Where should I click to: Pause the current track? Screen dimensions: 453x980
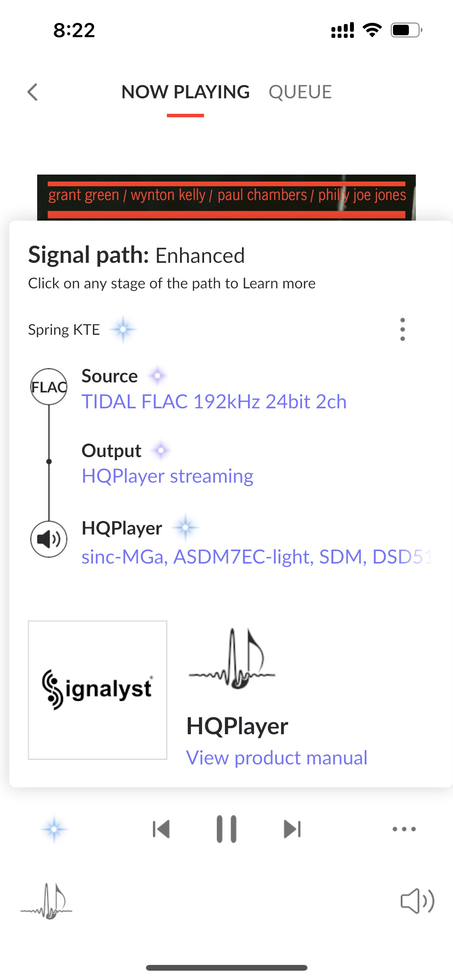pos(226,829)
